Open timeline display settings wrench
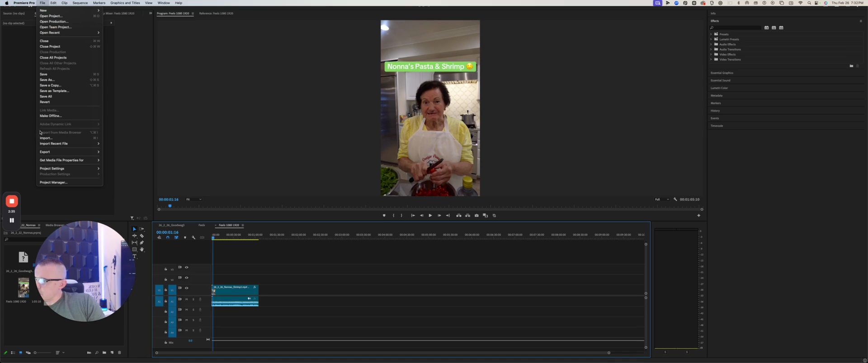 [193, 237]
